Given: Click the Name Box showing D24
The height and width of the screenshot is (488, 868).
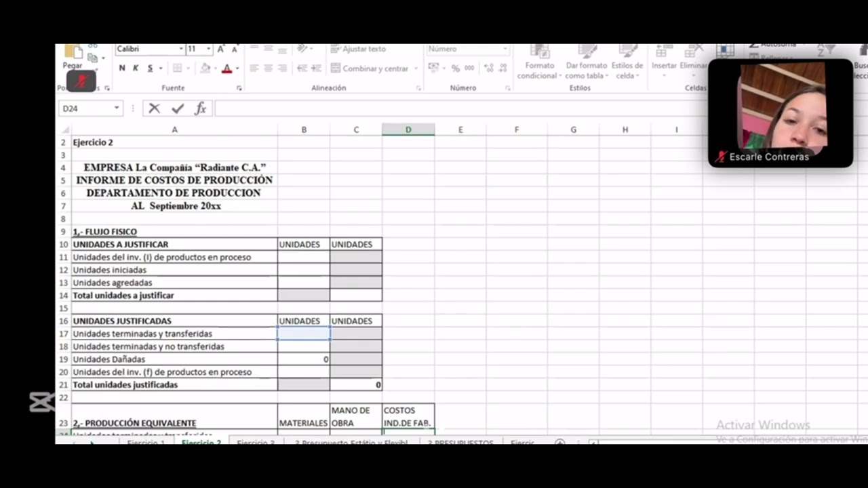Looking at the screenshot, I should pos(85,108).
